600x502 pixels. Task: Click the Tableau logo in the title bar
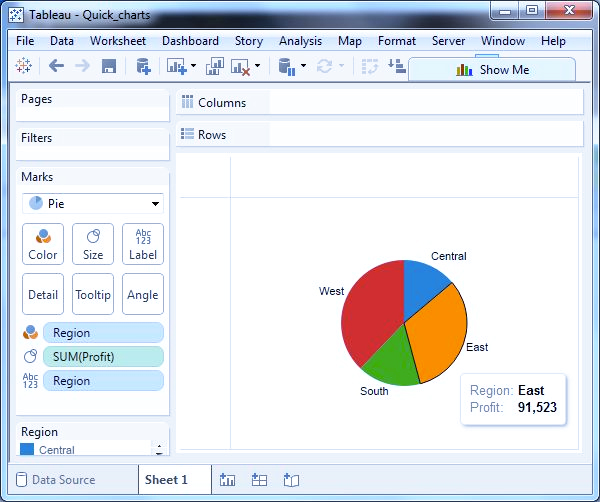16,15
